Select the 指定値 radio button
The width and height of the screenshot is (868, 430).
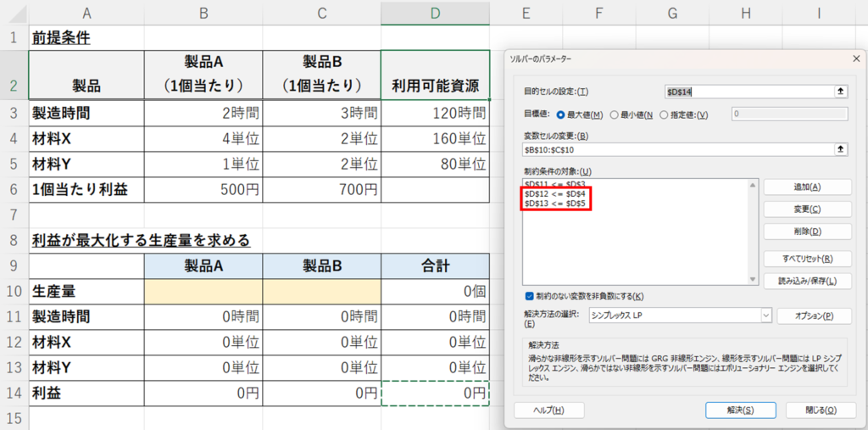pos(664,114)
